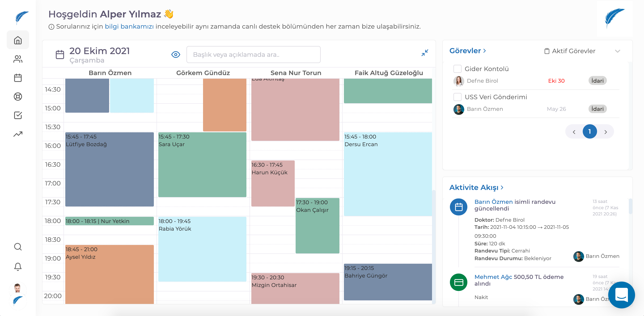Open the tasks checkmark icon in sidebar
The image size is (644, 316).
[18, 115]
